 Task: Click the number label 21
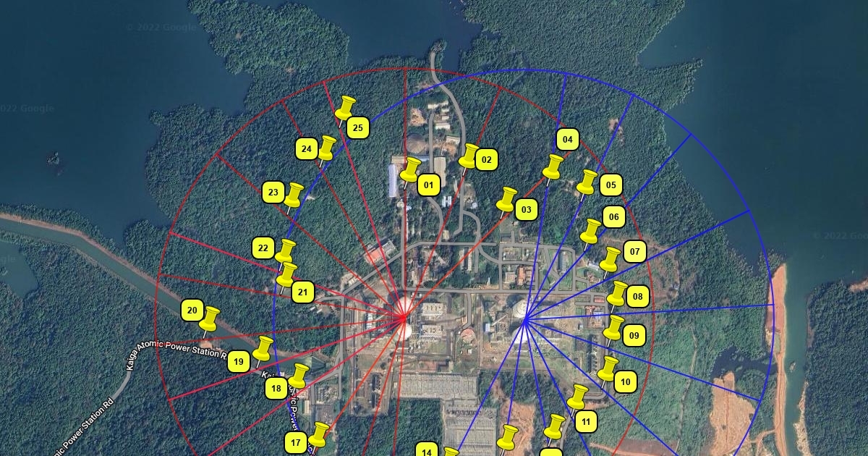click(302, 292)
